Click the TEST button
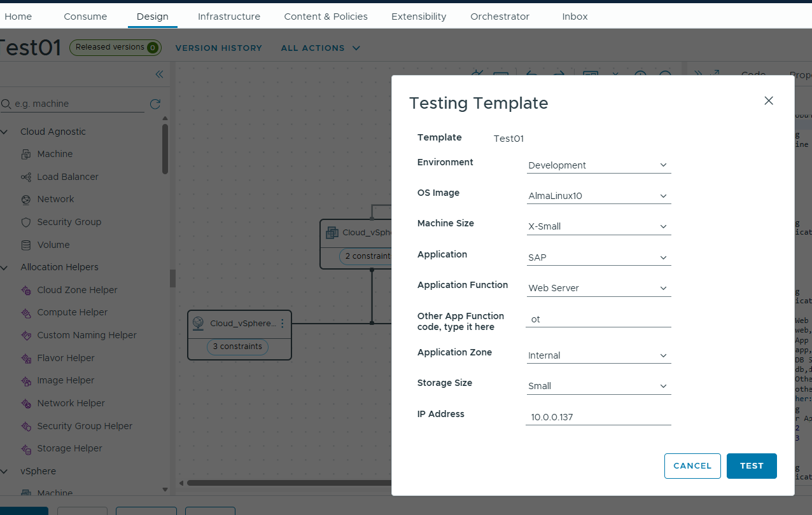 751,466
